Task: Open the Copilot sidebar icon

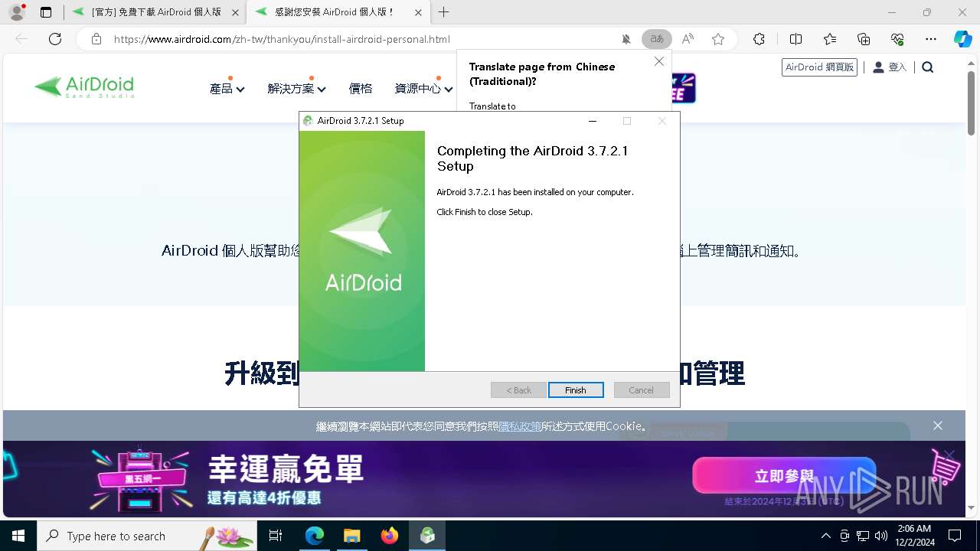Action: point(962,39)
